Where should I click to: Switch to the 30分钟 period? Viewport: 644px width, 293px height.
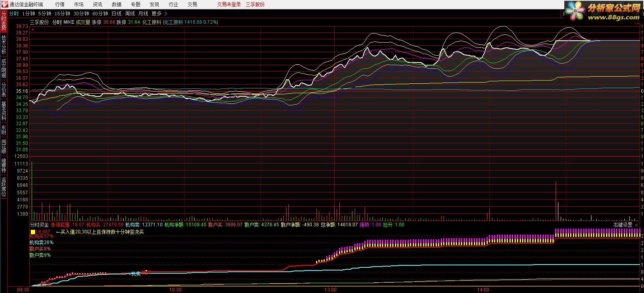point(81,13)
